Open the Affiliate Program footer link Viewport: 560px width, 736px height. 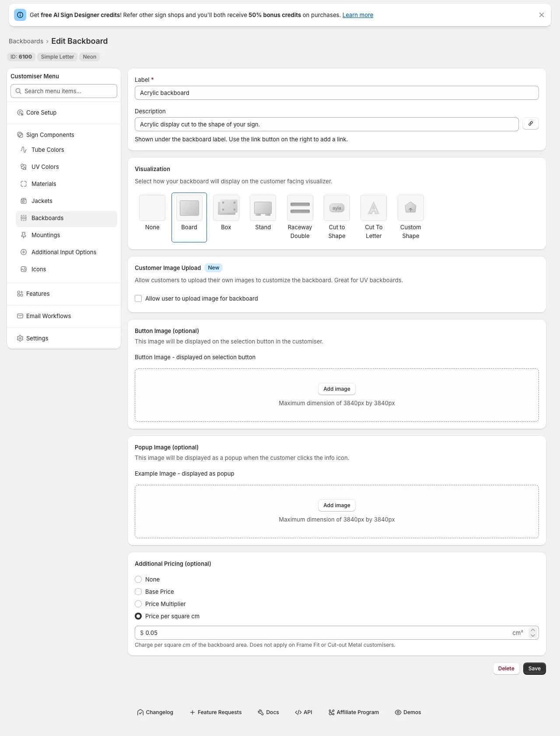point(353,712)
